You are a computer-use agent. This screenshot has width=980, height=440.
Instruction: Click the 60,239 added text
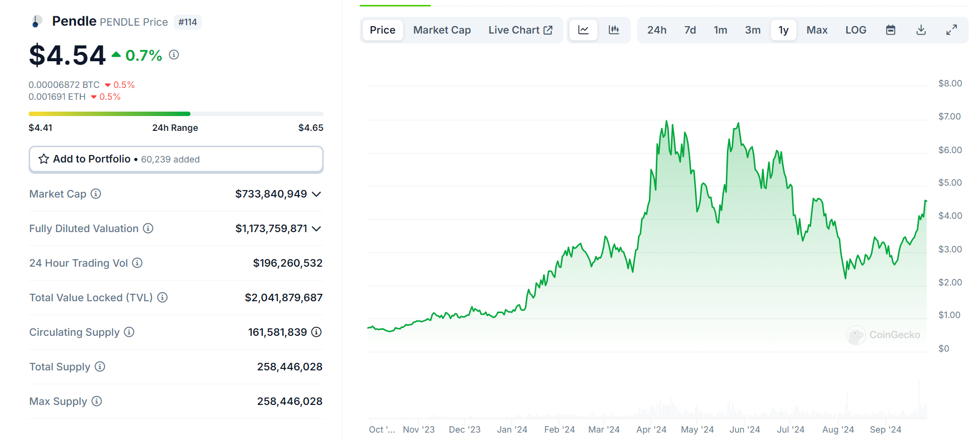tap(170, 160)
